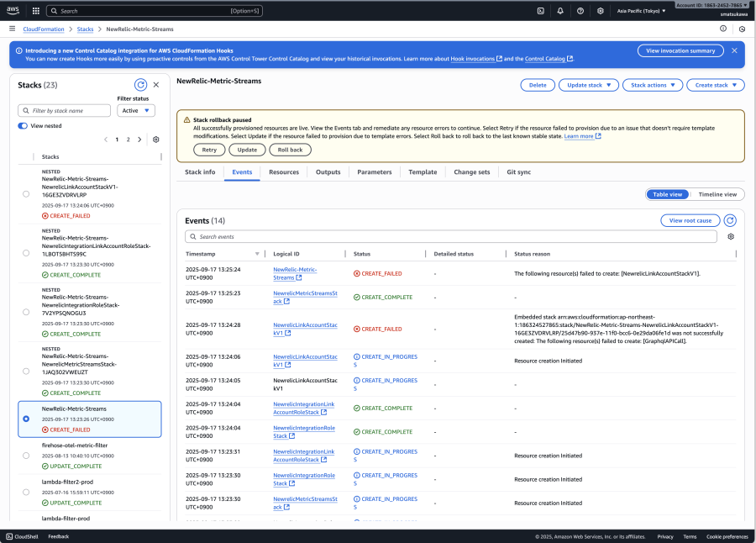Open the side navigation hamburger menu

[x=12, y=29]
